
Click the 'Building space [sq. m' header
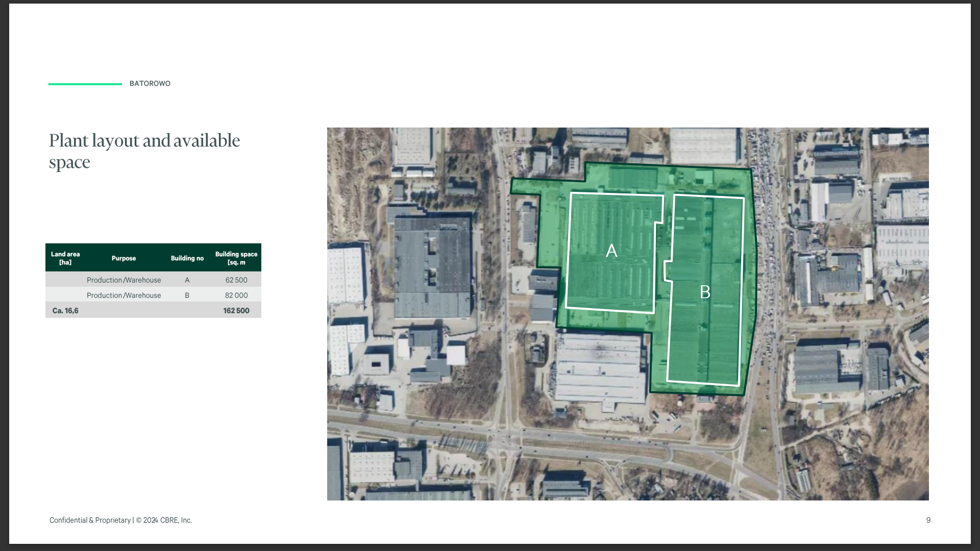(x=236, y=258)
